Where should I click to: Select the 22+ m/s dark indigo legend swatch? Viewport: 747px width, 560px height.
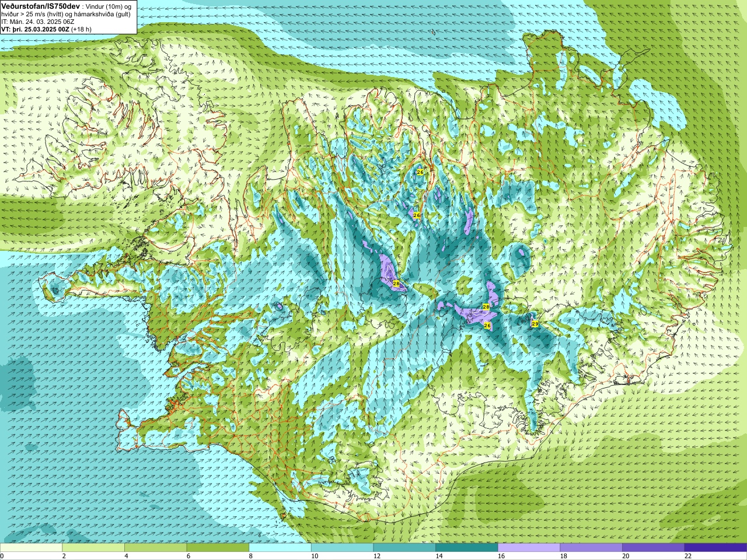point(715,548)
